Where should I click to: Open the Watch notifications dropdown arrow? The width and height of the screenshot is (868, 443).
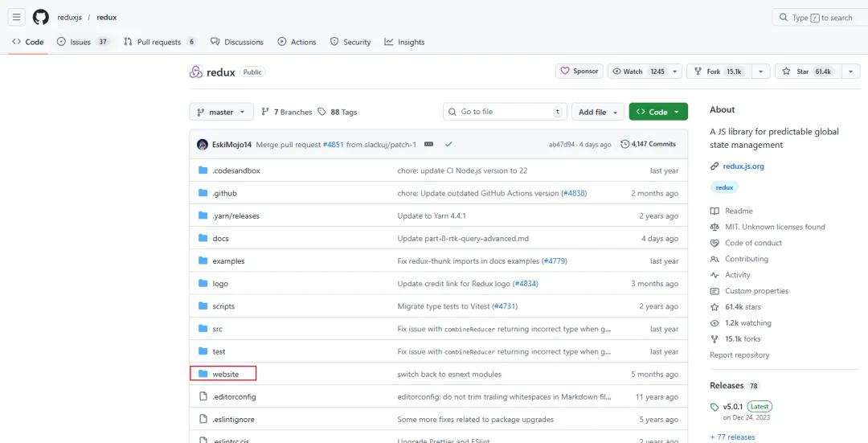click(675, 72)
